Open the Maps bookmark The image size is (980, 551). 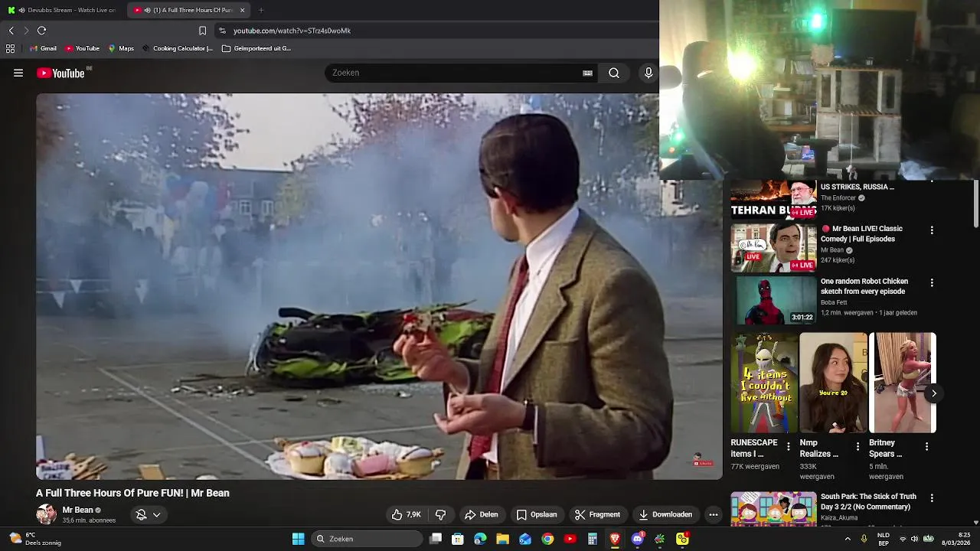121,48
